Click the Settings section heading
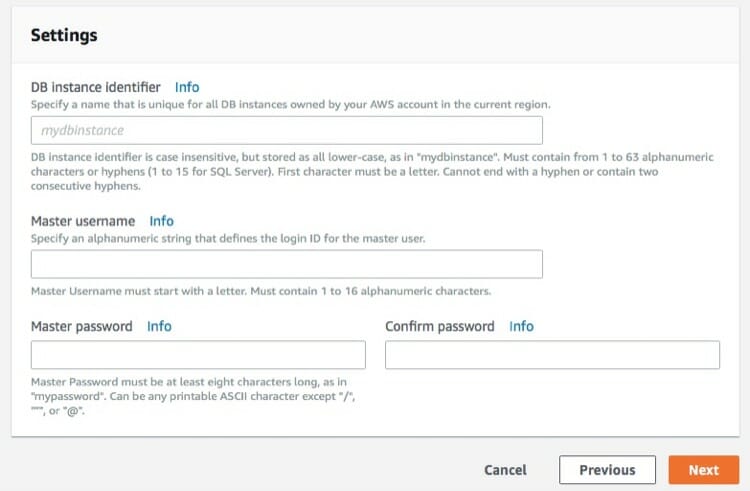The height and width of the screenshot is (491, 750). click(64, 35)
